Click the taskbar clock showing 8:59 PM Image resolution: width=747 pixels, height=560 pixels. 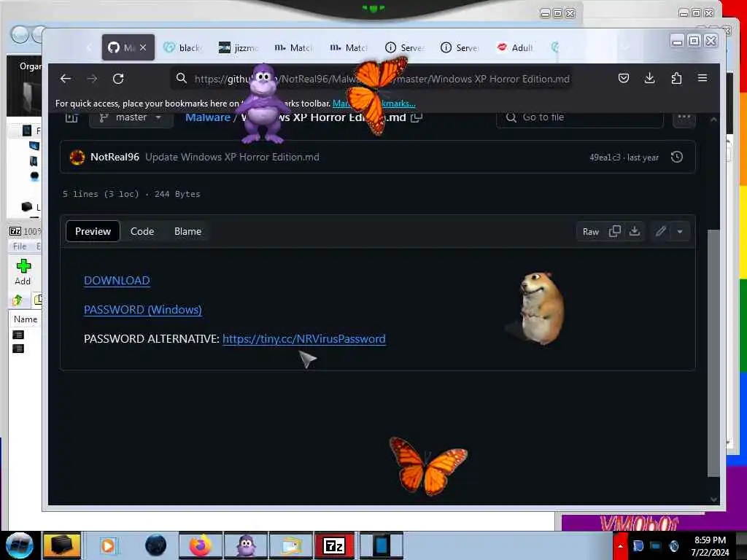point(710,545)
